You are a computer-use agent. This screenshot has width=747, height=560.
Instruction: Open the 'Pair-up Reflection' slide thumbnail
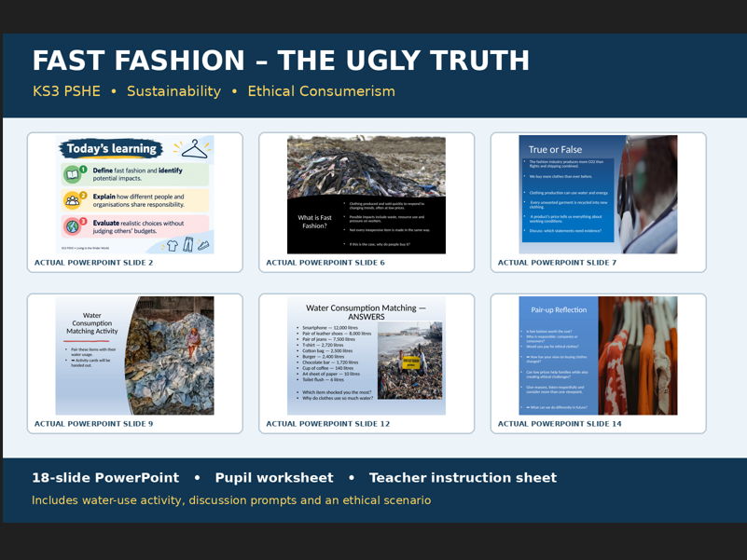tap(598, 356)
